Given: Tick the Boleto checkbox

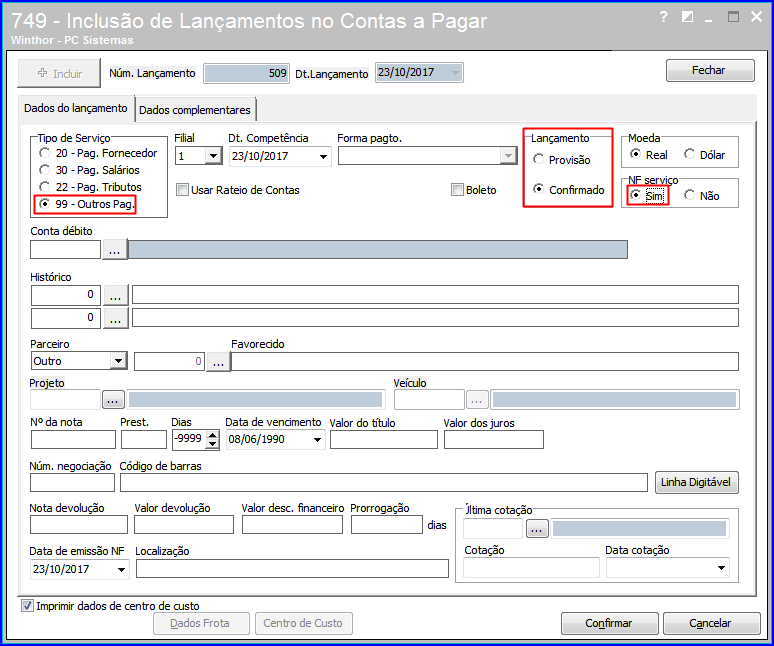Looking at the screenshot, I should 457,190.
